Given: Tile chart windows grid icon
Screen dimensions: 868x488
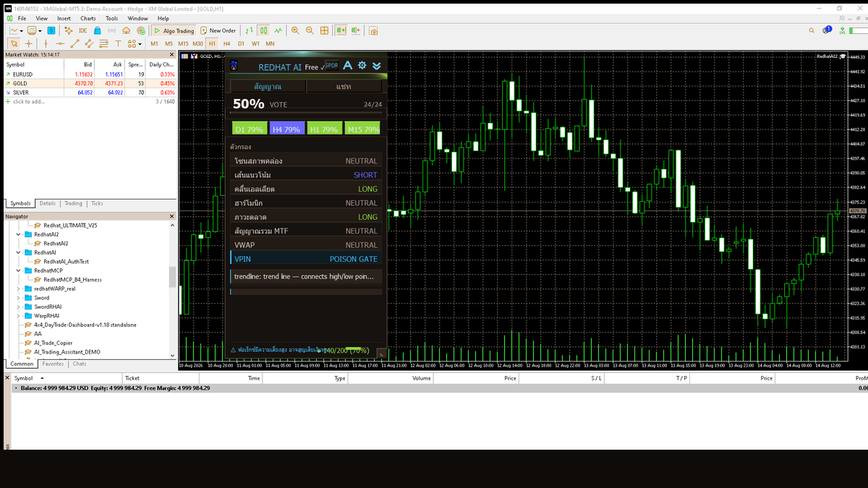Looking at the screenshot, I should tap(324, 30).
